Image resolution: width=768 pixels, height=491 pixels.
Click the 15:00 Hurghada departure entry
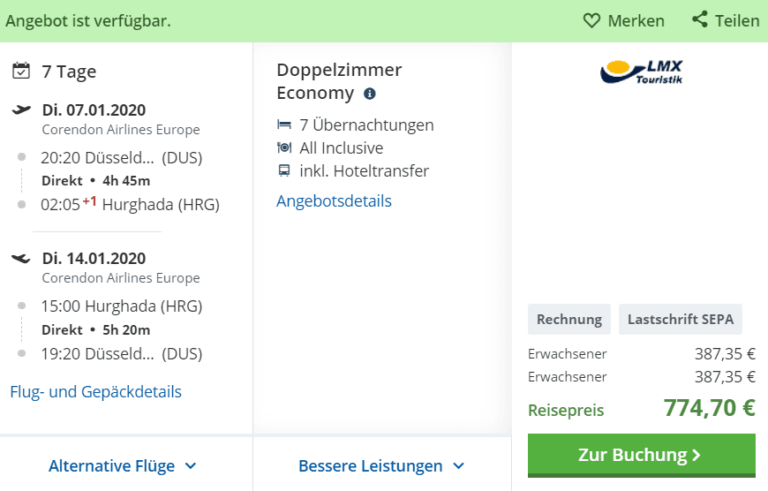click(x=121, y=306)
